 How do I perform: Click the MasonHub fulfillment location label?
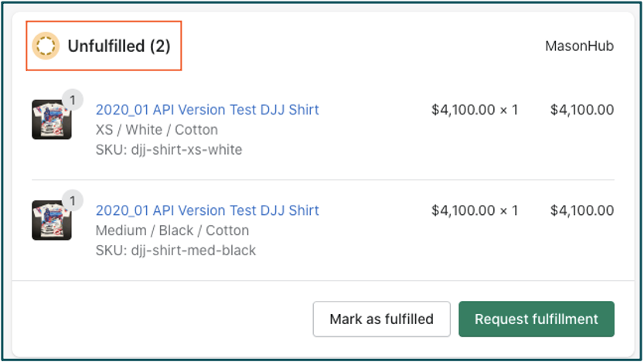coord(579,46)
